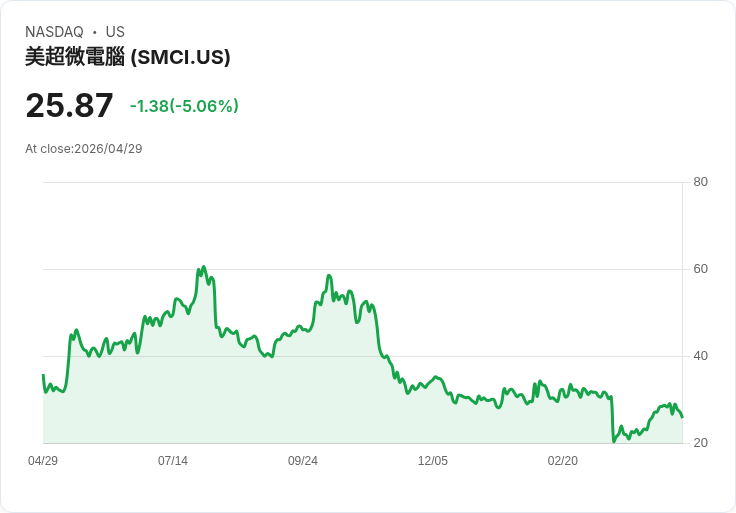Click the current price 25.87
The image size is (736, 513).
coord(69,106)
